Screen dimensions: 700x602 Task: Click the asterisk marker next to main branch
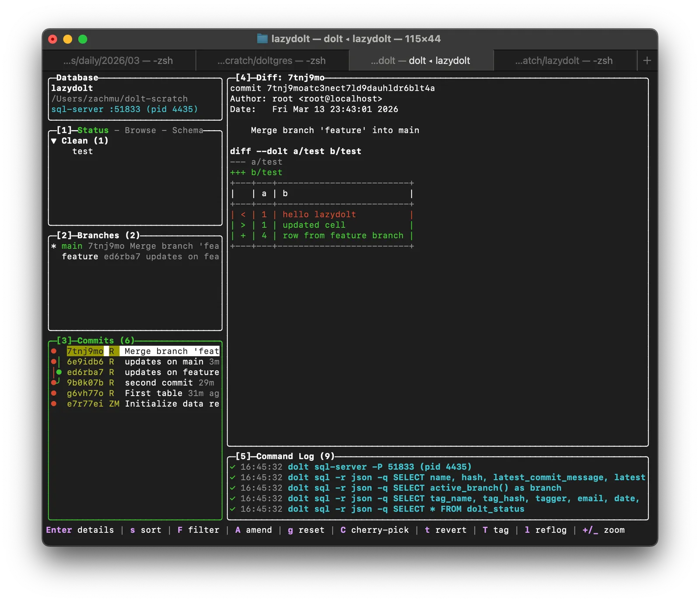[x=54, y=246]
